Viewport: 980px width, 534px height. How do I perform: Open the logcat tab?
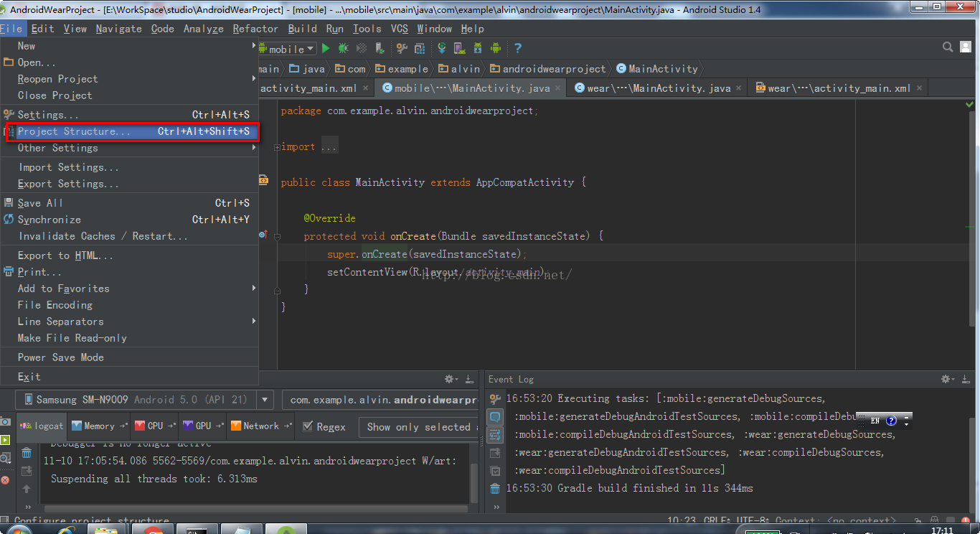point(42,426)
